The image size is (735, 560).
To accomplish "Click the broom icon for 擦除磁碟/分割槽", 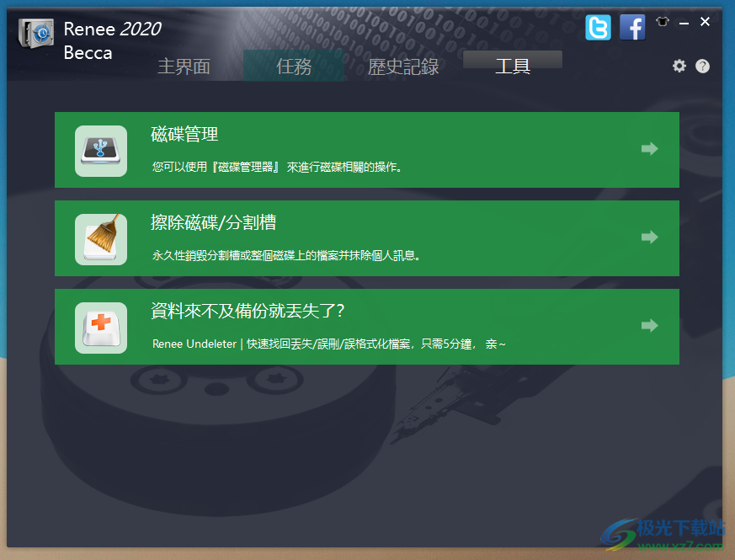I will click(x=101, y=239).
